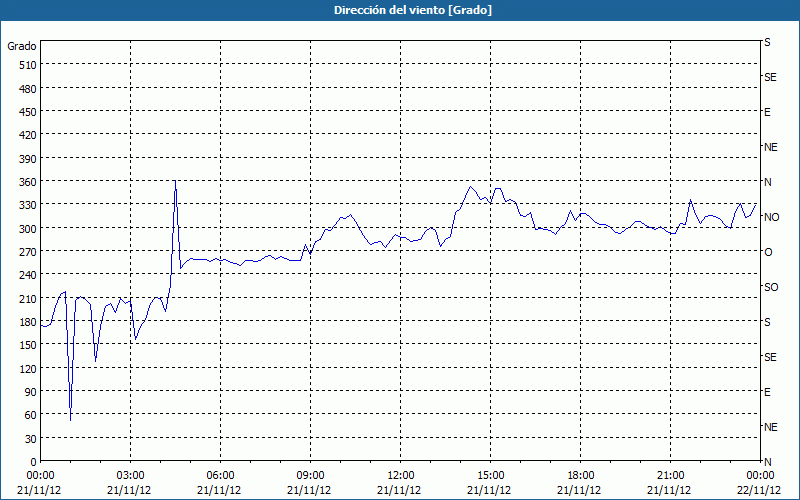Click the '15:00' time label
Viewport: 800px width, 500px height.
(490, 476)
